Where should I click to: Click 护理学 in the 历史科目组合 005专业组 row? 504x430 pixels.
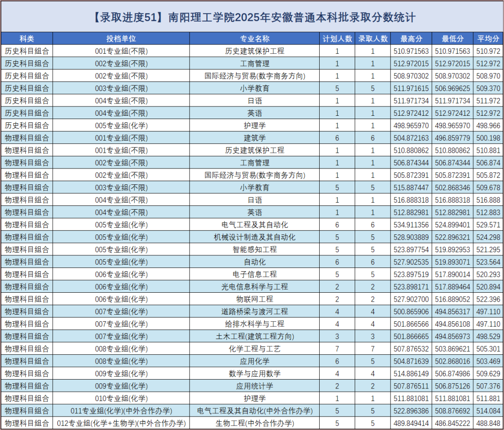(x=255, y=126)
